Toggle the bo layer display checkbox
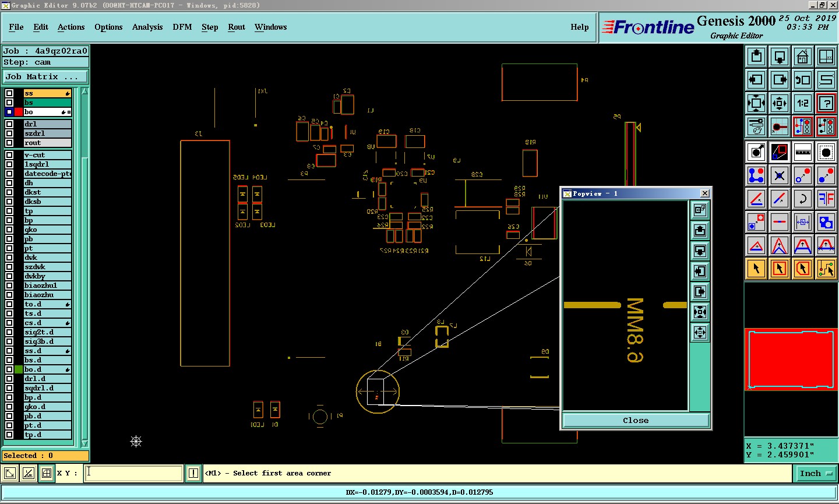839x504 pixels. pos(9,112)
